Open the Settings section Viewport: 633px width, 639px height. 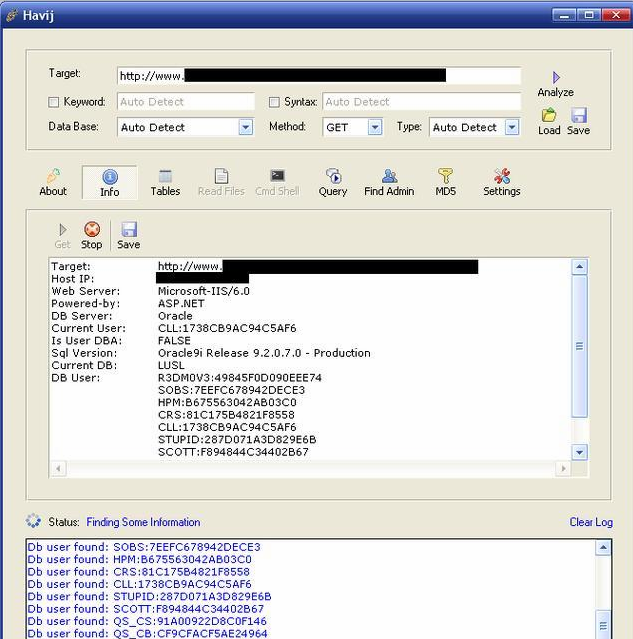pyautogui.click(x=502, y=182)
